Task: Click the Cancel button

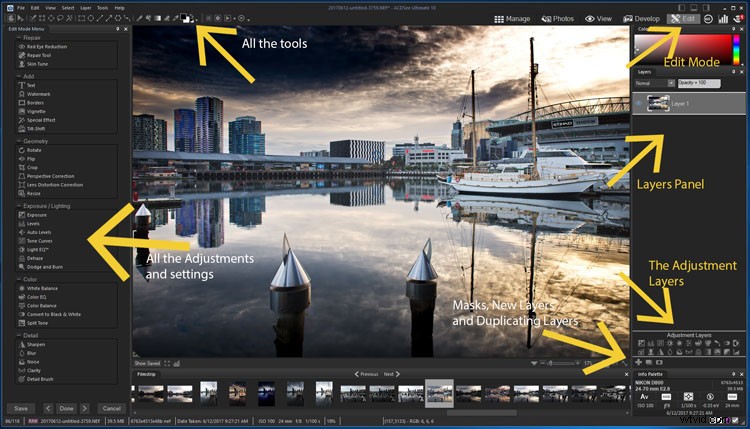Action: [111, 408]
